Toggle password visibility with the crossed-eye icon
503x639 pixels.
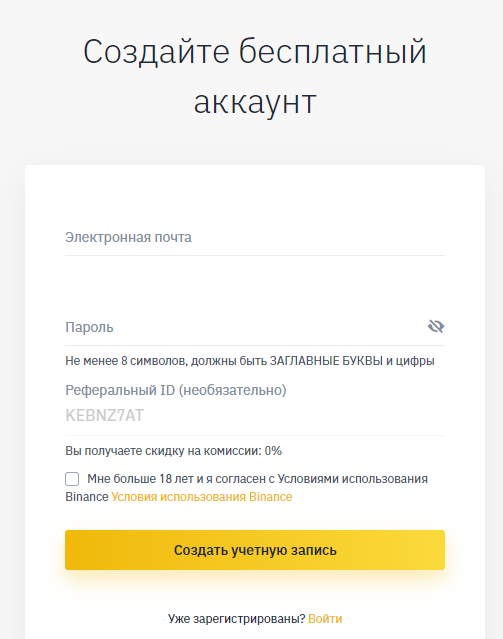pyautogui.click(x=436, y=326)
